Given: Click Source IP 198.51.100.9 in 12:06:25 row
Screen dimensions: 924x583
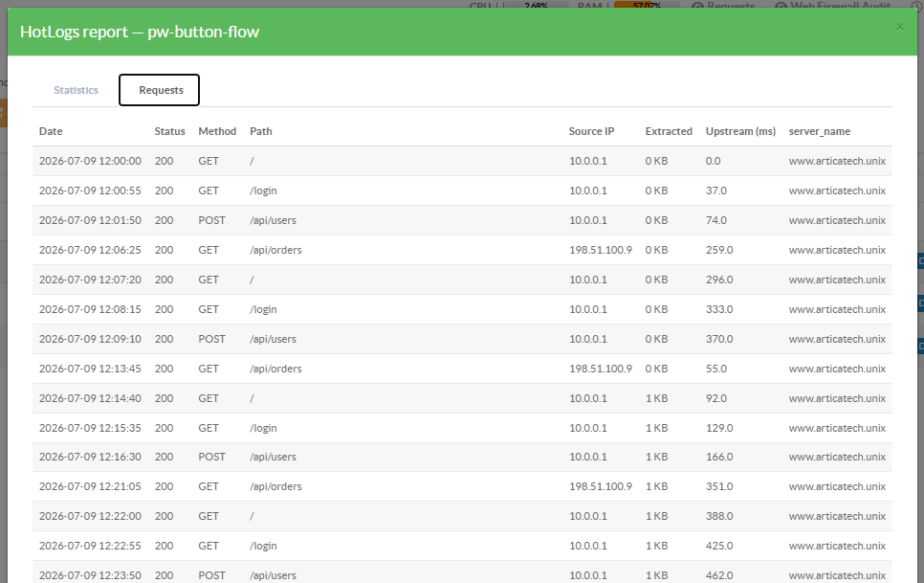Looking at the screenshot, I should click(x=601, y=250).
